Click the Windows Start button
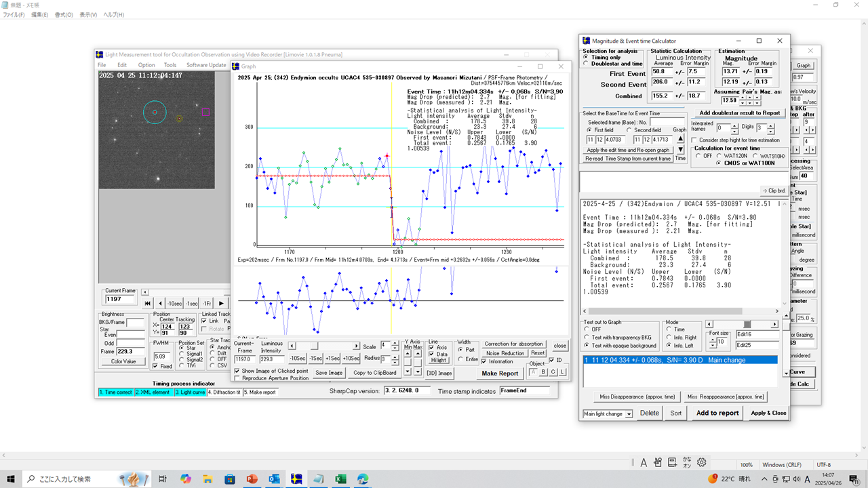 tap(12, 479)
